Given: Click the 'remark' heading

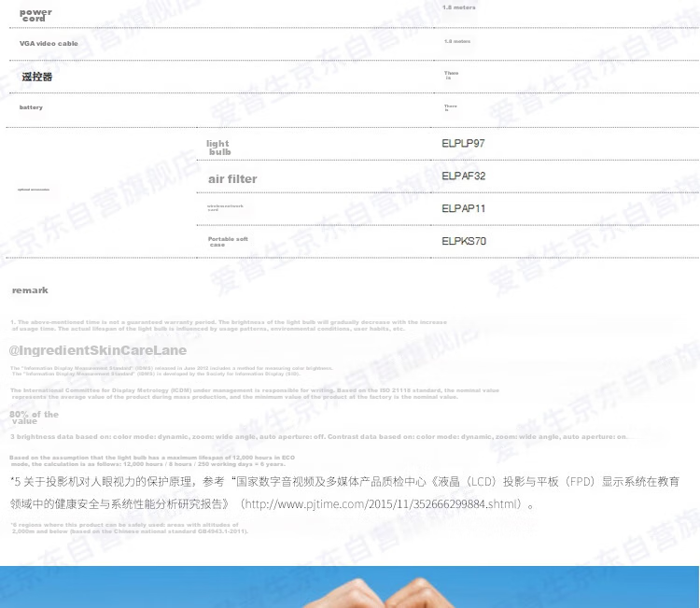Looking at the screenshot, I should tap(30, 290).
